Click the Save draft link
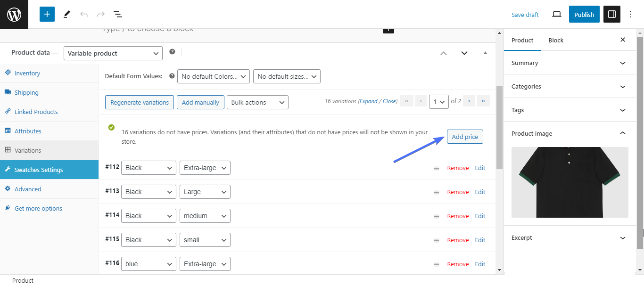Image resolution: width=644 pixels, height=286 pixels. [x=525, y=15]
